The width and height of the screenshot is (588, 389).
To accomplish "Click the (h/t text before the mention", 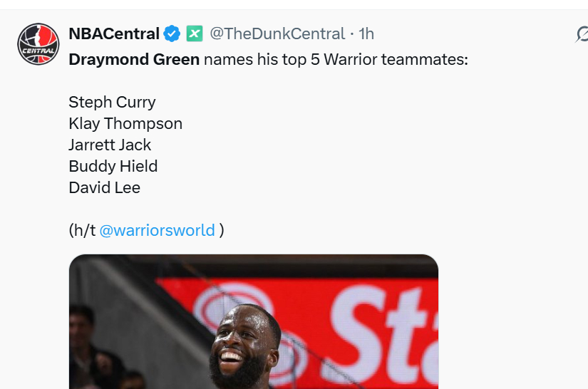I will pyautogui.click(x=82, y=230).
